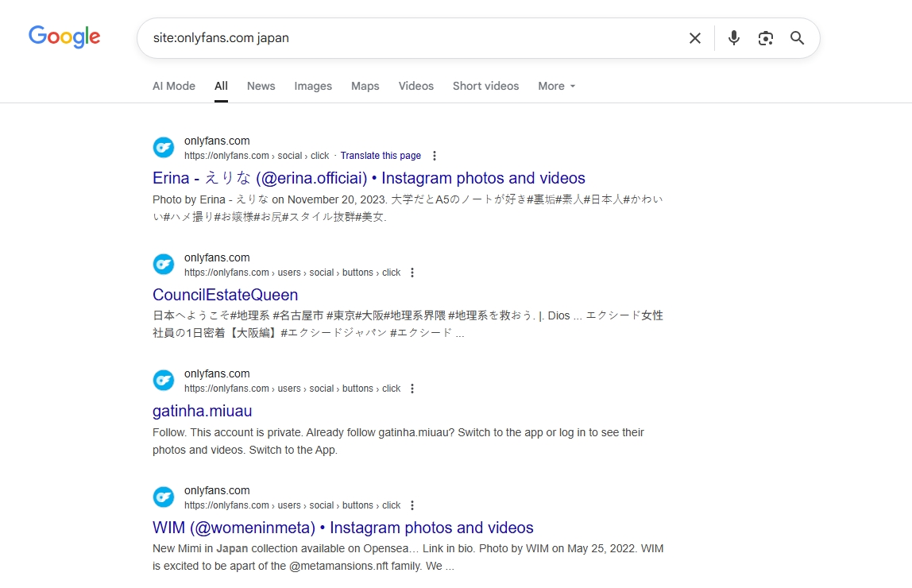
Task: Click URL breadcrumb above Erina result
Action: coord(257,156)
